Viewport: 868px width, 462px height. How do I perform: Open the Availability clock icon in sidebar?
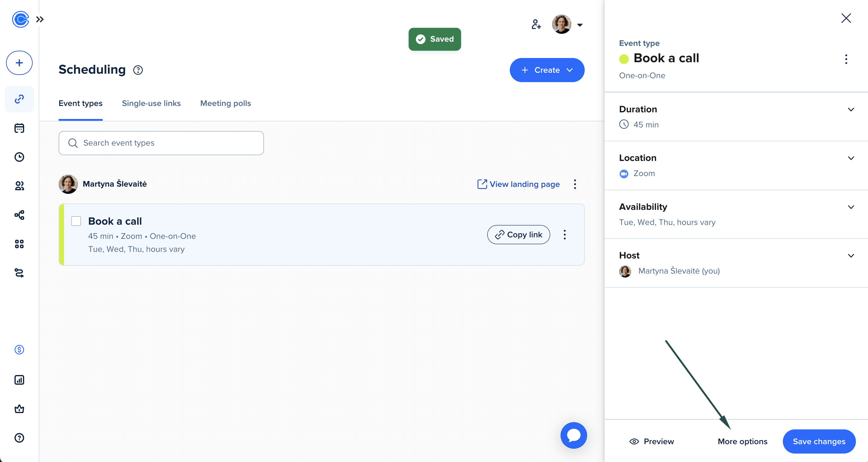tap(19, 157)
